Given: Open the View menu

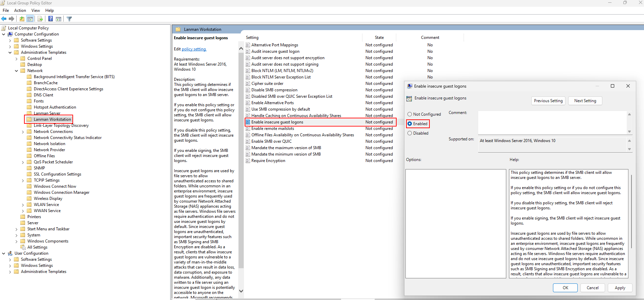Looking at the screenshot, I should pos(36,10).
